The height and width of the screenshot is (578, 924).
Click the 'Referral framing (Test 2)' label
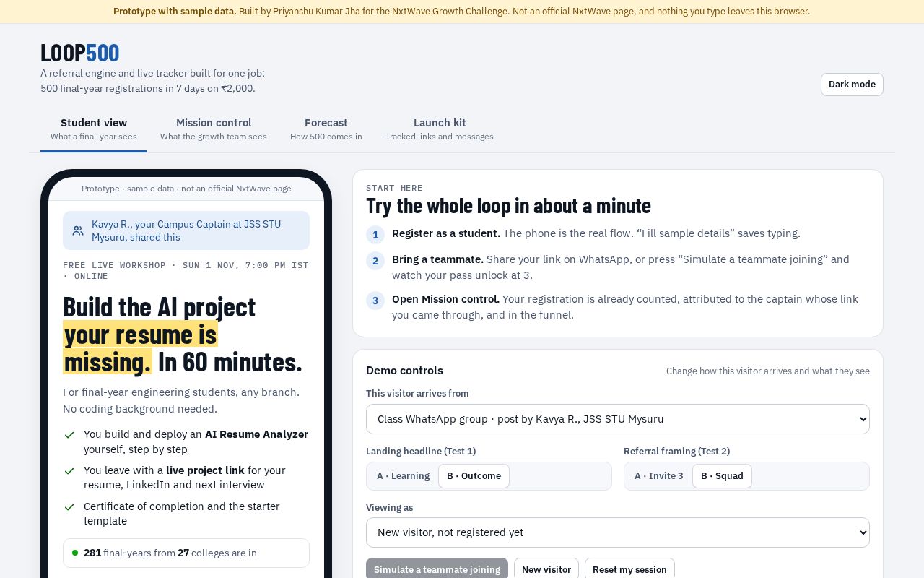676,452
